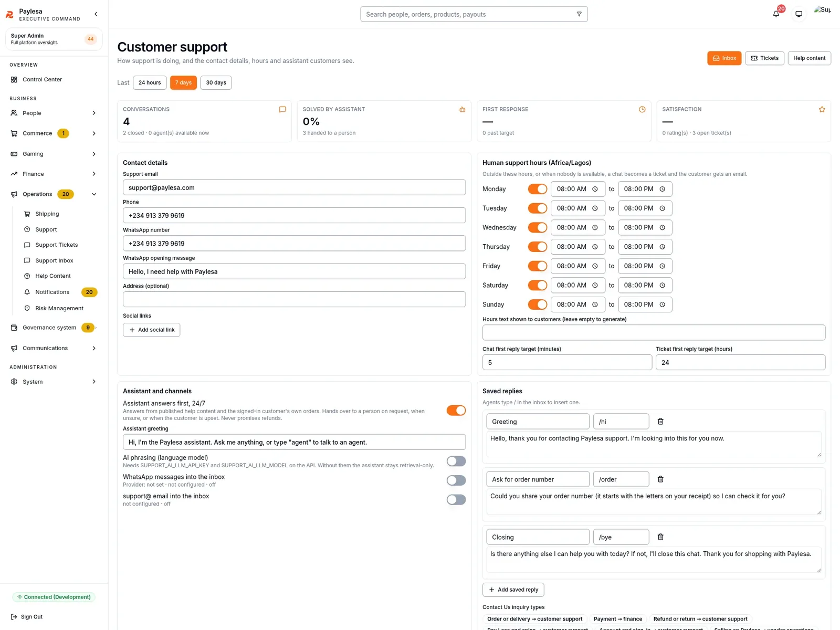840x630 pixels.
Task: Disable Assistant answers first 24/7
Action: click(x=456, y=411)
